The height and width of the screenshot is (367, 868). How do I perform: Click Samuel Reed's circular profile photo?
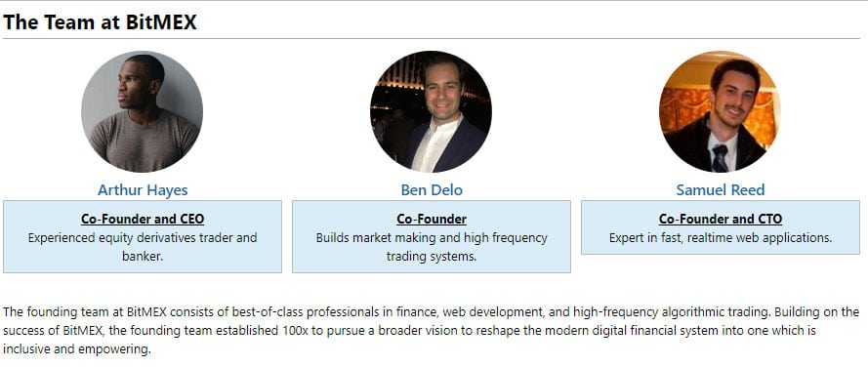[x=720, y=112]
